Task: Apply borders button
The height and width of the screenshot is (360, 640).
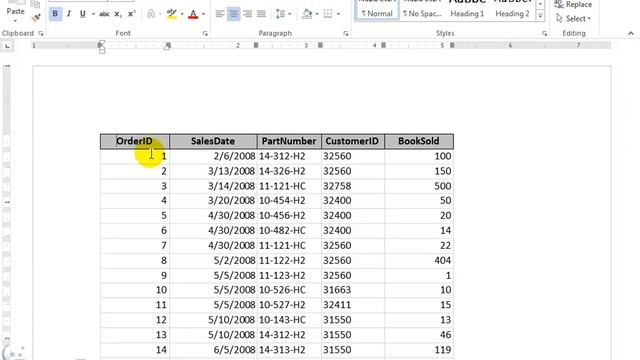Action: click(x=328, y=14)
